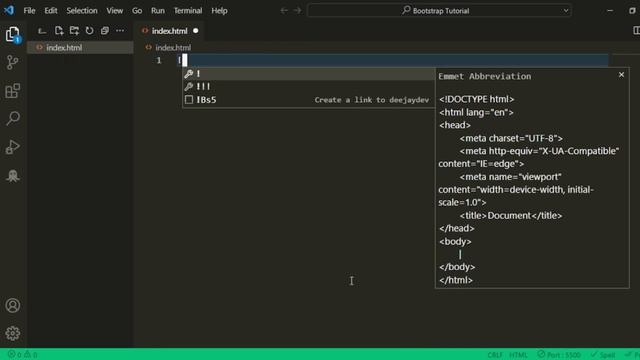The image size is (640, 360).
Task: Minimize the VS Code window
Action: coord(610,11)
